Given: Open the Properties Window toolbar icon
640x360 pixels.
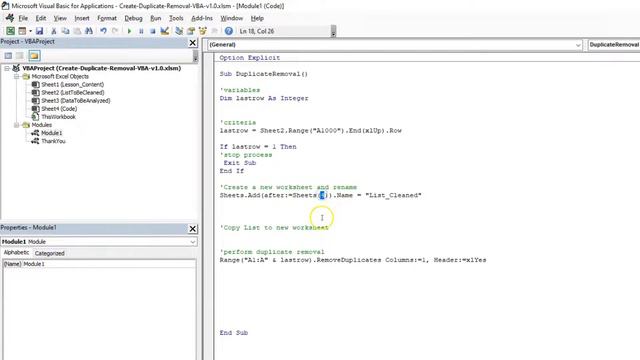Looking at the screenshot, I should tap(191, 31).
